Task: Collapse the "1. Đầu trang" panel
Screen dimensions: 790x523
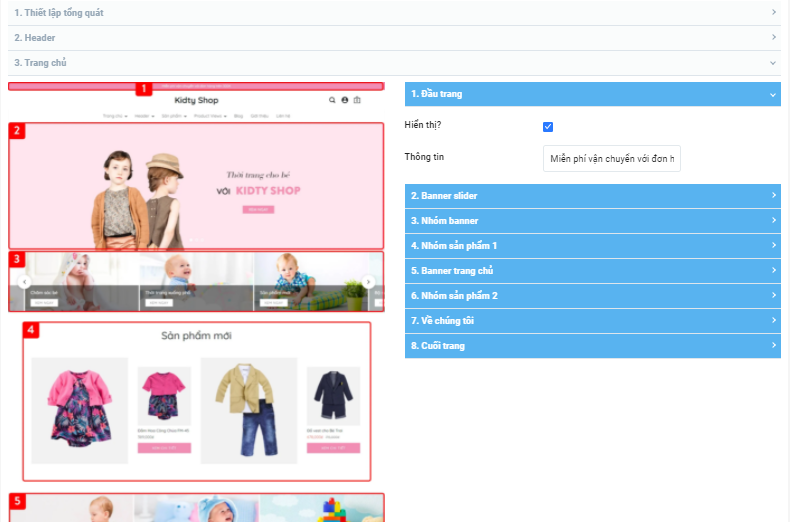Action: [x=592, y=94]
